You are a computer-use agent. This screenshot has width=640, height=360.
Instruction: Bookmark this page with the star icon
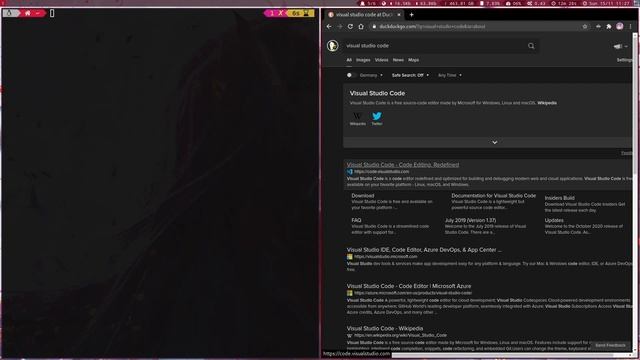point(584,27)
